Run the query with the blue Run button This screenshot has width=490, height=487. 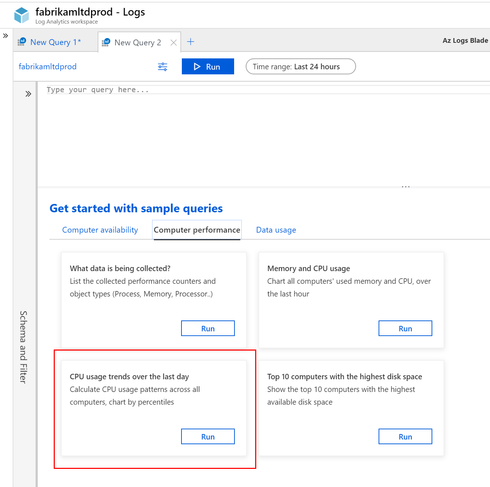[208, 66]
